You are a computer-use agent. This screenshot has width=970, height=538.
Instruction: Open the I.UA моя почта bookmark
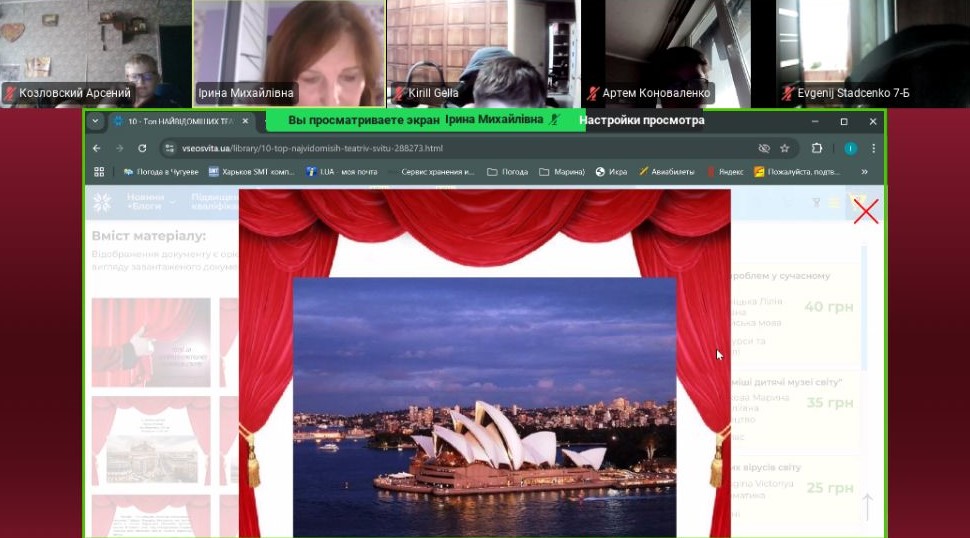[x=341, y=172]
